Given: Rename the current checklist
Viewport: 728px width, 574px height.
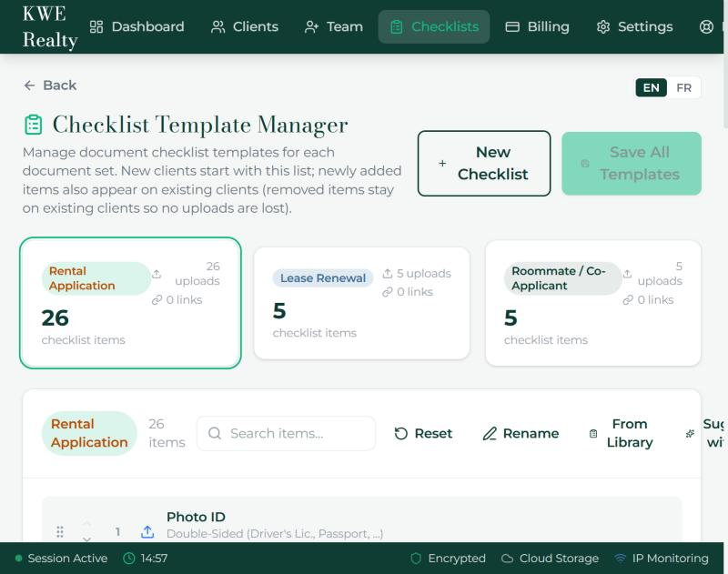Looking at the screenshot, I should tap(521, 433).
